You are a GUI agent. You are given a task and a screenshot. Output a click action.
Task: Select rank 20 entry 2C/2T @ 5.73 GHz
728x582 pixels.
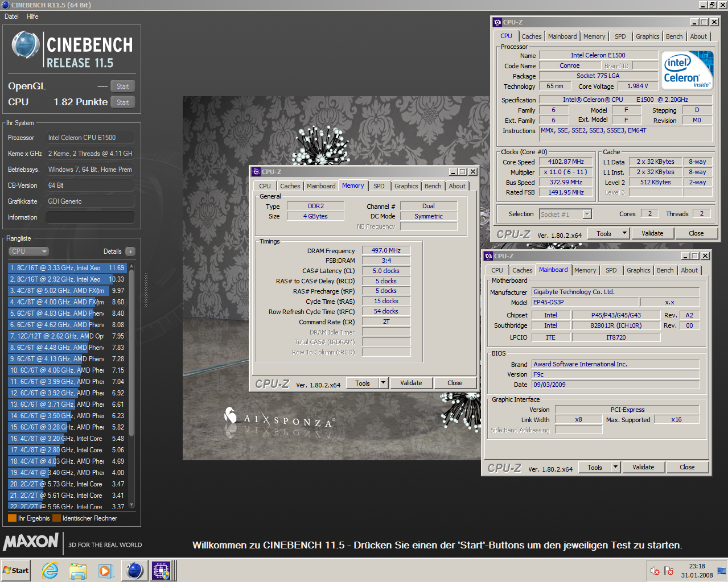pyautogui.click(x=67, y=484)
